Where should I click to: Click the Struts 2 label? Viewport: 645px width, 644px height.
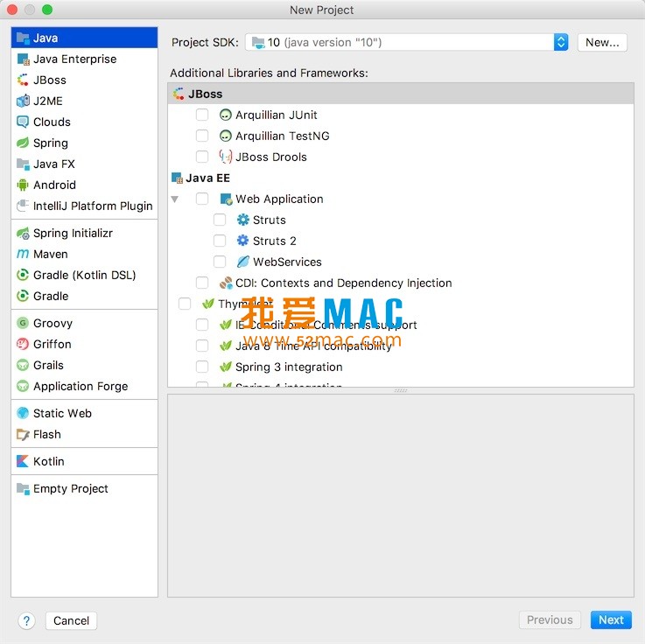click(275, 241)
